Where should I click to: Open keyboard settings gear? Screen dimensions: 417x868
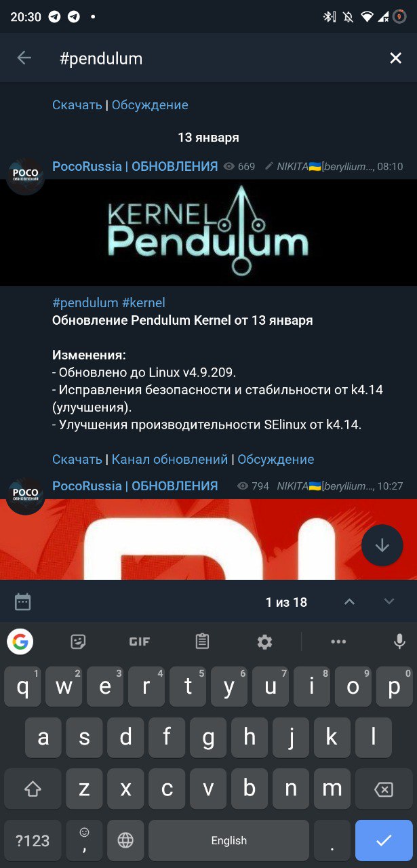tap(264, 642)
